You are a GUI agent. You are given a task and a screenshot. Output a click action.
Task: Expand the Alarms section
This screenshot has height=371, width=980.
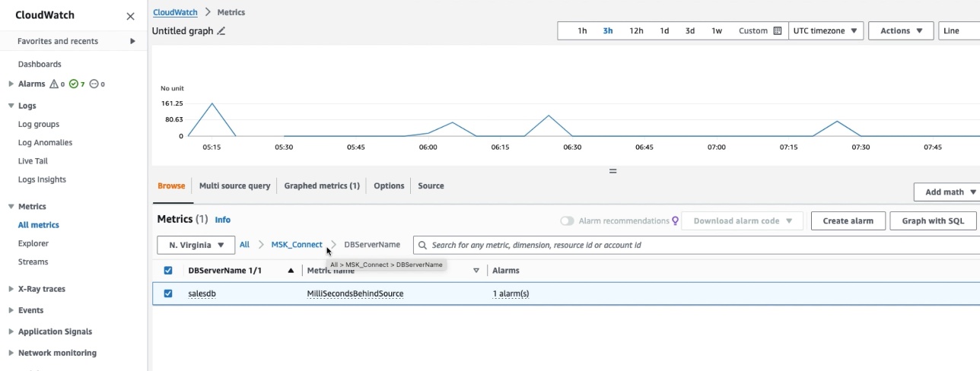pyautogui.click(x=11, y=84)
